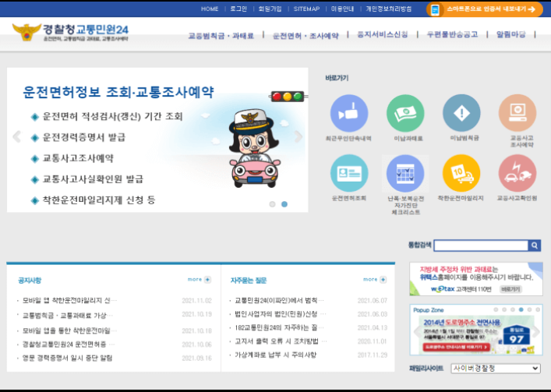Select first Popup Zone dot
The height and width of the screenshot is (392, 551).
coord(496,310)
